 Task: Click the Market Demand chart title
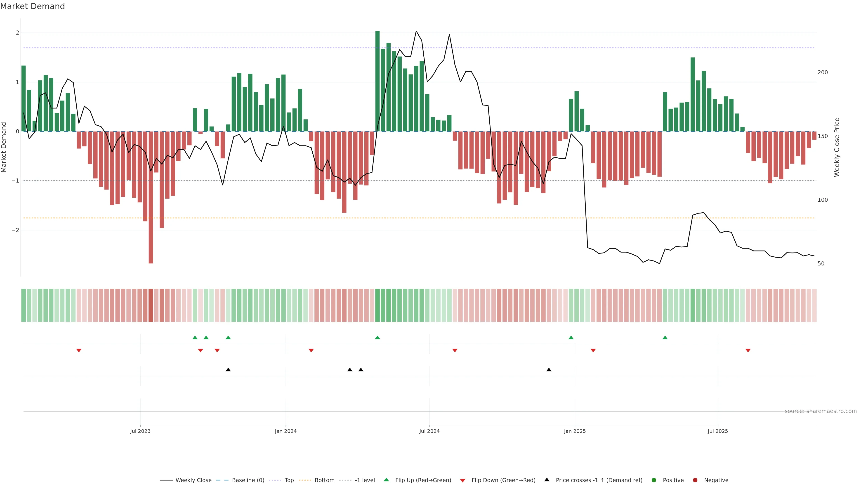[x=32, y=6]
